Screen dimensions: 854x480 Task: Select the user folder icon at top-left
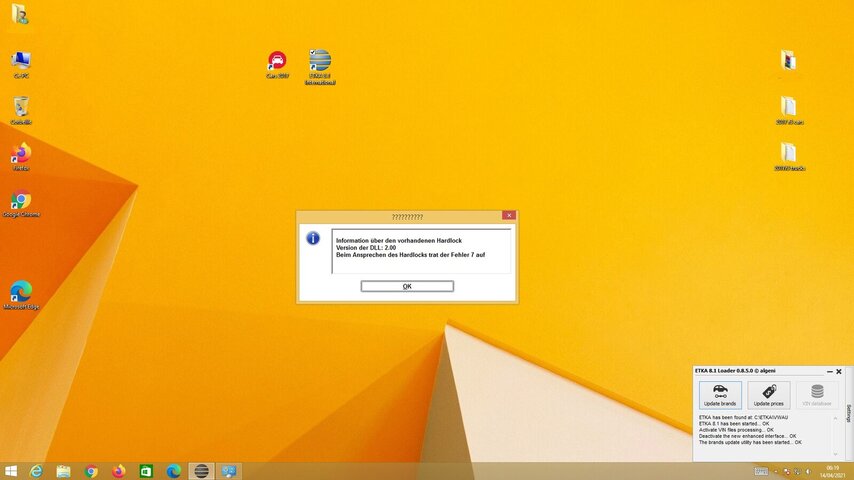[x=20, y=14]
